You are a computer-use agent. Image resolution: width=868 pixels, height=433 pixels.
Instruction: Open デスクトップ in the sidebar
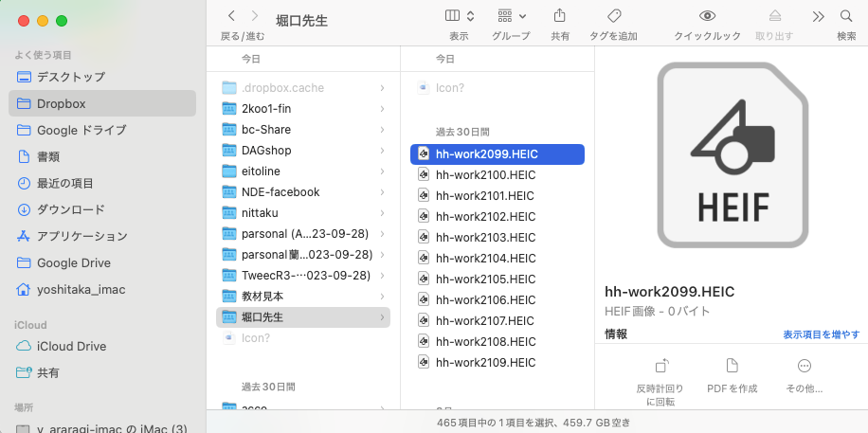pos(102,77)
